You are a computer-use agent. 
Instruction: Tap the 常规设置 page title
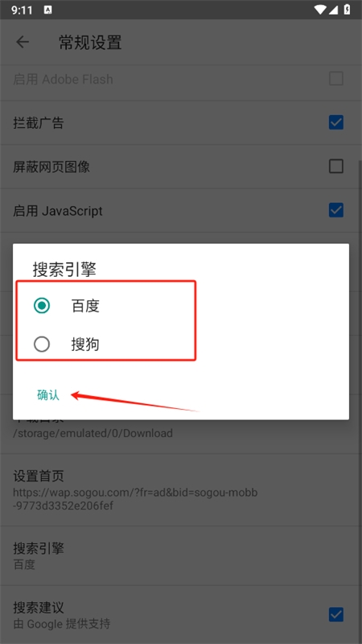(x=90, y=43)
